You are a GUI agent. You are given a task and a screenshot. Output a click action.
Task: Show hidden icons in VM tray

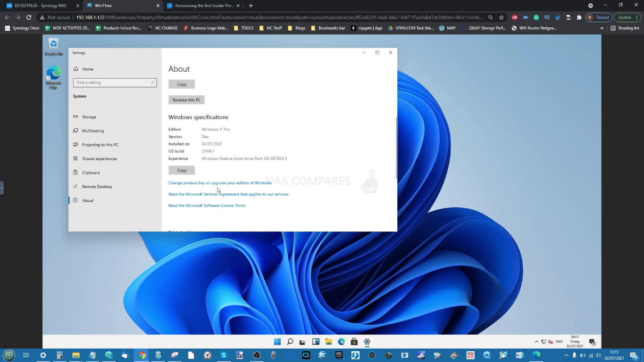[x=536, y=342]
